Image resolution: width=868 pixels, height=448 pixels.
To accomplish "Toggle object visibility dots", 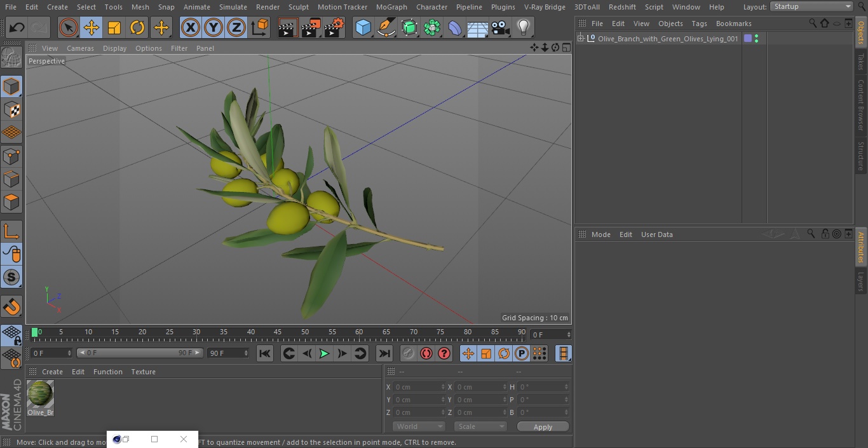I will click(756, 39).
